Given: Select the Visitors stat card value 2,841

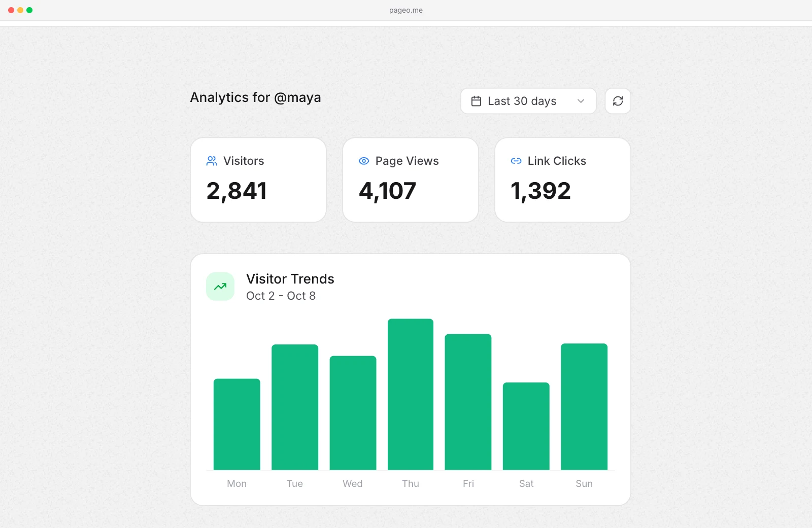Looking at the screenshot, I should [236, 191].
